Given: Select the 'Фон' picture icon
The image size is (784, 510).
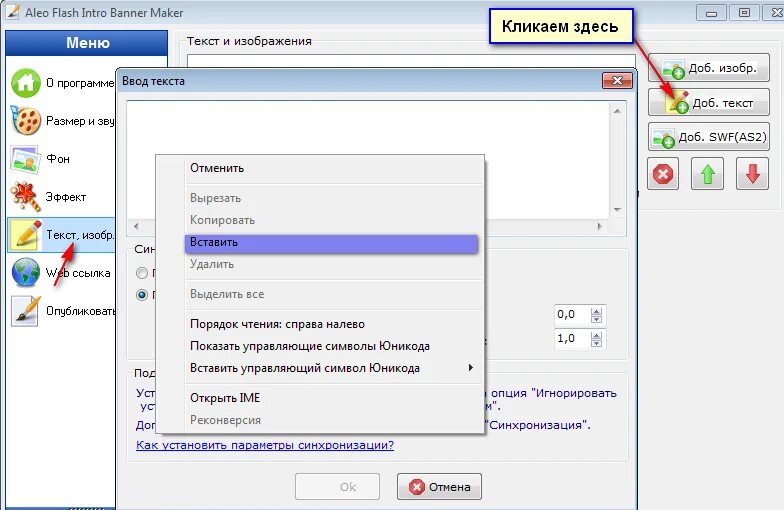Looking at the screenshot, I should 26,159.
